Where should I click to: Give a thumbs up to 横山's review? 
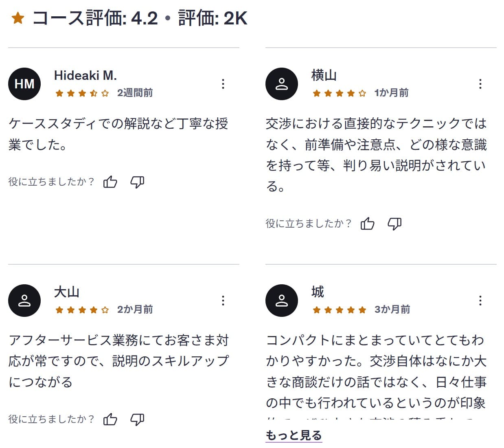coord(368,224)
